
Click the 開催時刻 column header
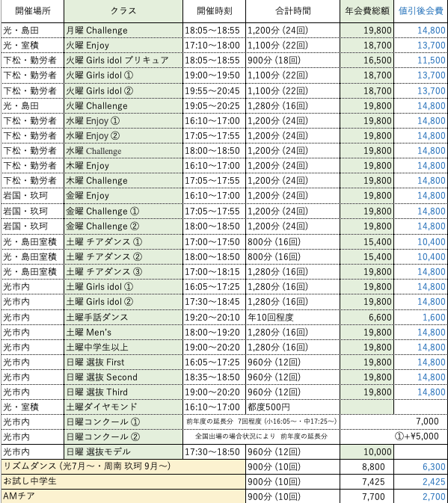click(214, 11)
